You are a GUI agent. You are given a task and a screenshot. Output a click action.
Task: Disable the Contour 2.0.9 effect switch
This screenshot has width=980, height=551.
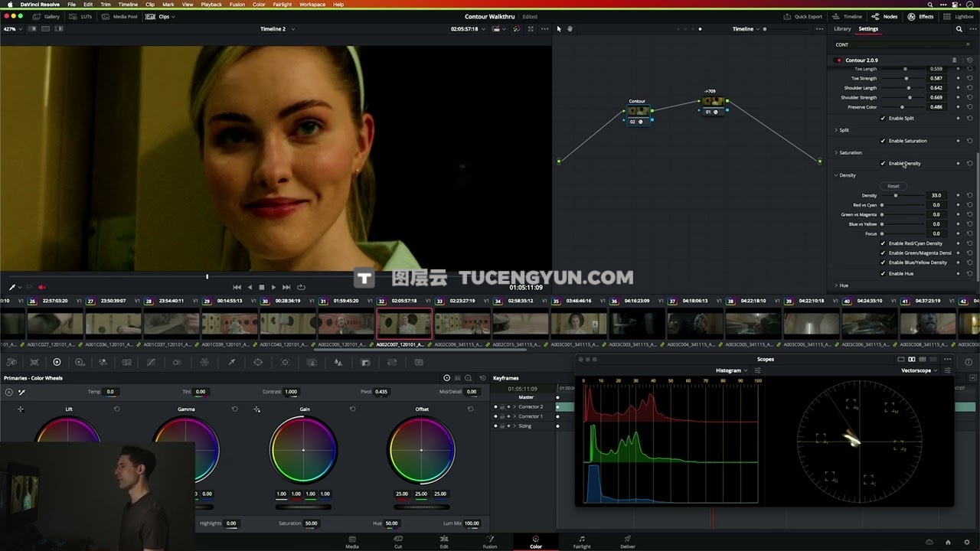point(838,60)
